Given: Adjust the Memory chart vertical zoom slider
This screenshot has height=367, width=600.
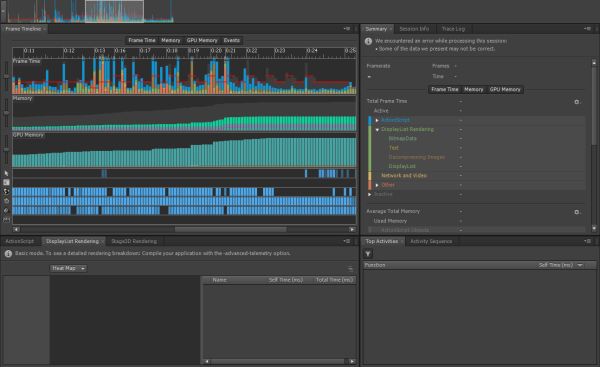Looking at the screenshot, I should [x=6, y=113].
